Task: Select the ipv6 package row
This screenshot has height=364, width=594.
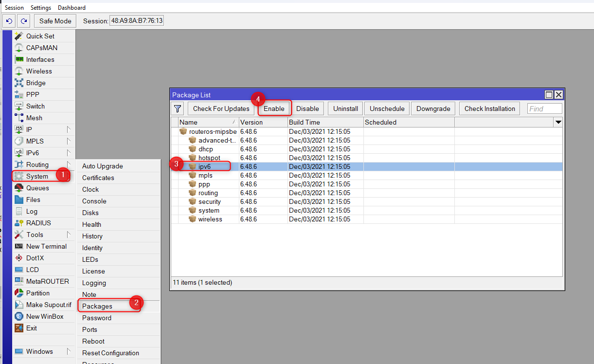Action: 204,166
